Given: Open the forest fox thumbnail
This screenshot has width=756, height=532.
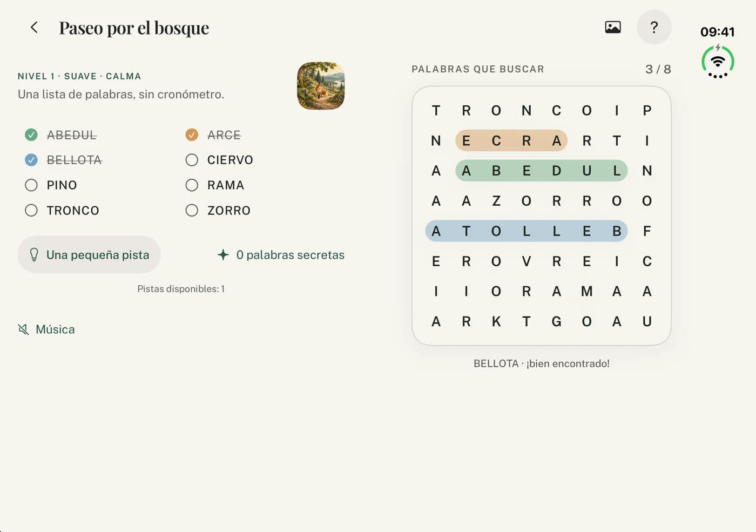Looking at the screenshot, I should pyautogui.click(x=321, y=86).
